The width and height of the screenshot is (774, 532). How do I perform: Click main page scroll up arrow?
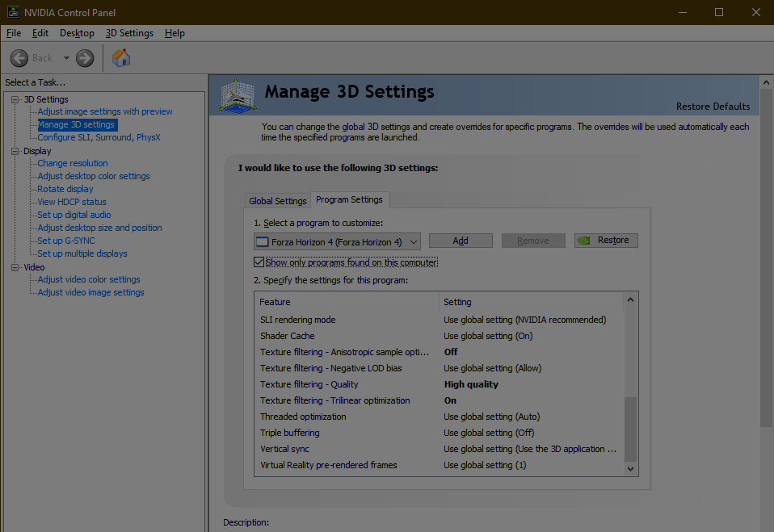[x=766, y=82]
